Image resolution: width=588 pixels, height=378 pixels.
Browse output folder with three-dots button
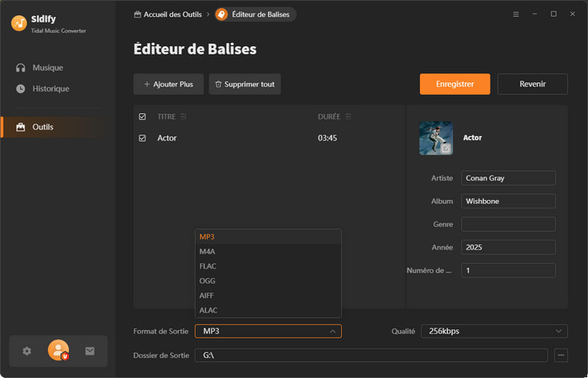pos(561,355)
